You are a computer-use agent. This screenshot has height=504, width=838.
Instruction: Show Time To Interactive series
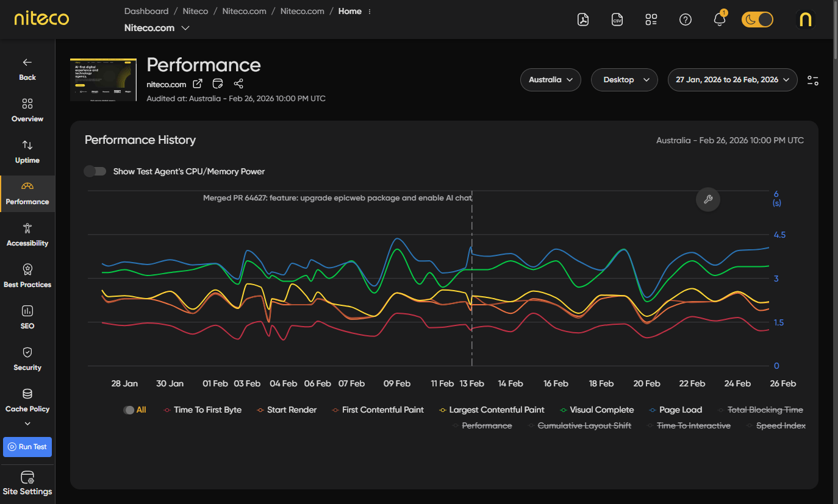pyautogui.click(x=689, y=426)
